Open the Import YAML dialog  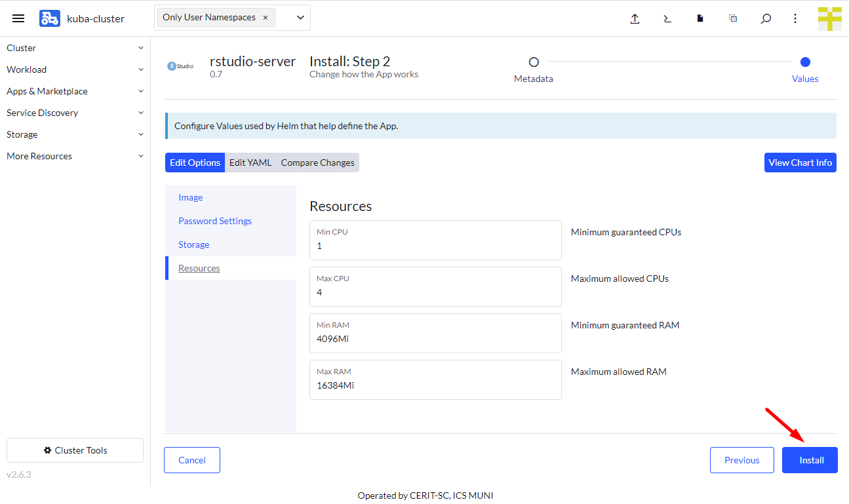(x=635, y=18)
